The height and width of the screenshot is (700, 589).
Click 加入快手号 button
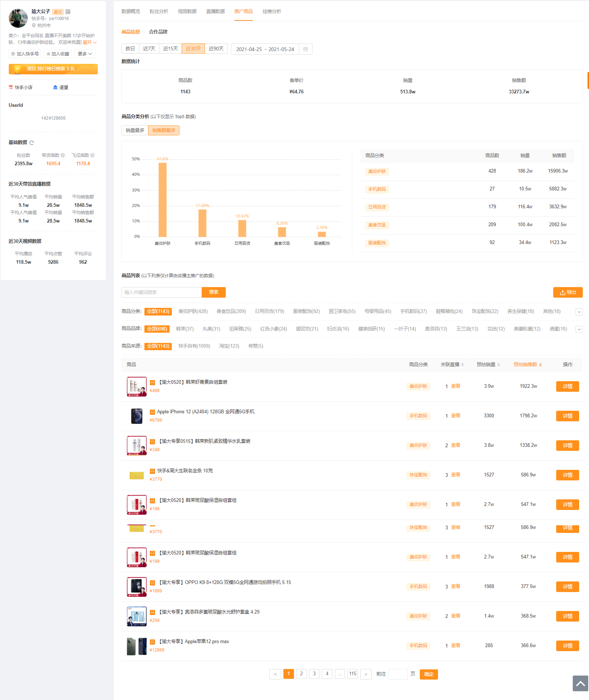25,54
